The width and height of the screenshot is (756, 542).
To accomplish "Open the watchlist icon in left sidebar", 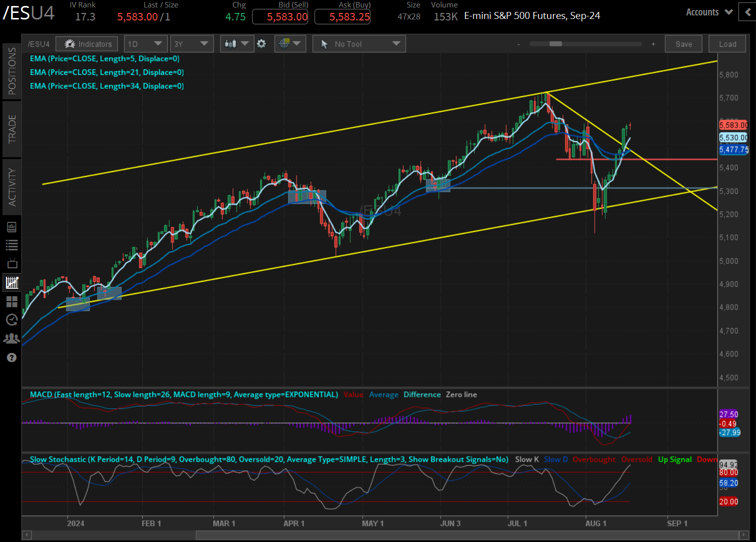I will pyautogui.click(x=11, y=245).
